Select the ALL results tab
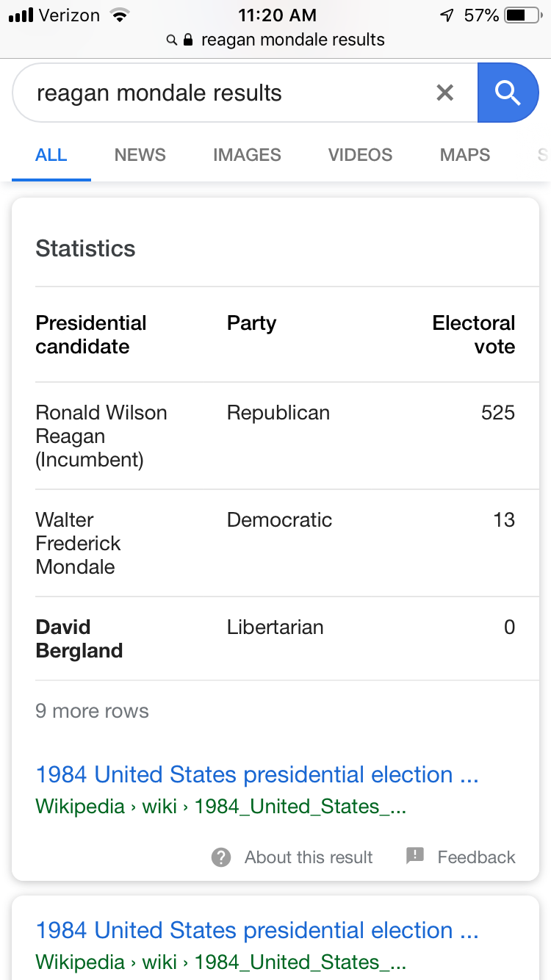The width and height of the screenshot is (551, 980). point(51,155)
